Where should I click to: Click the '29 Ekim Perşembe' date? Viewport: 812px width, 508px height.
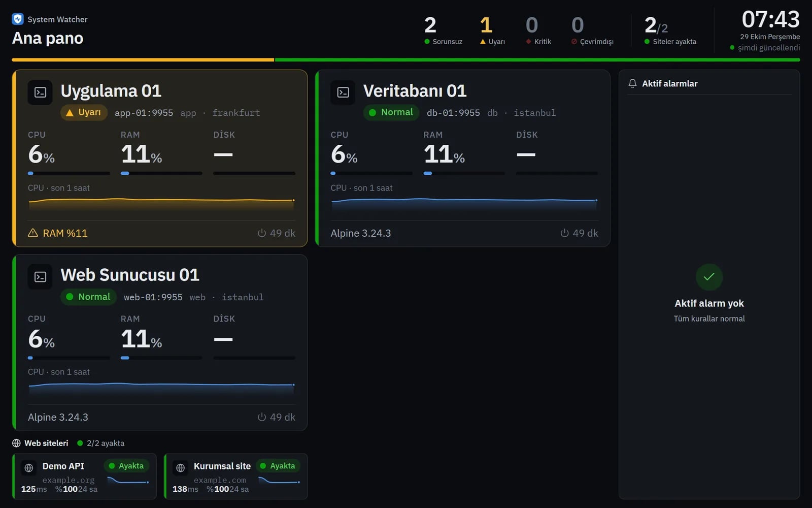(x=770, y=37)
